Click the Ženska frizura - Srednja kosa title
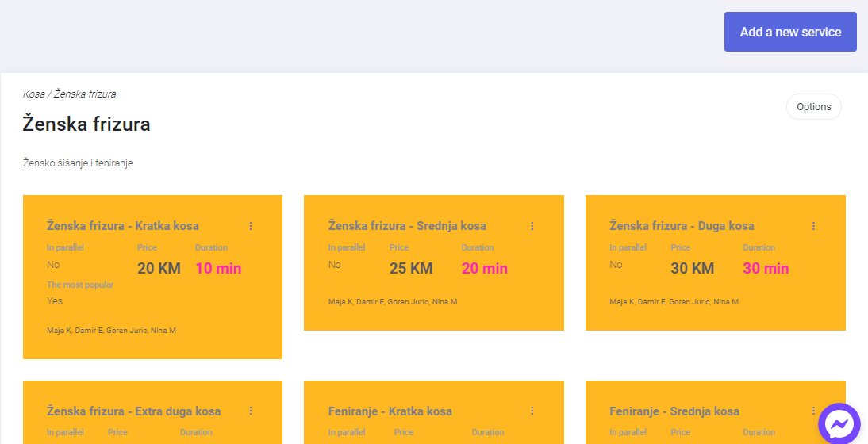 tap(407, 226)
